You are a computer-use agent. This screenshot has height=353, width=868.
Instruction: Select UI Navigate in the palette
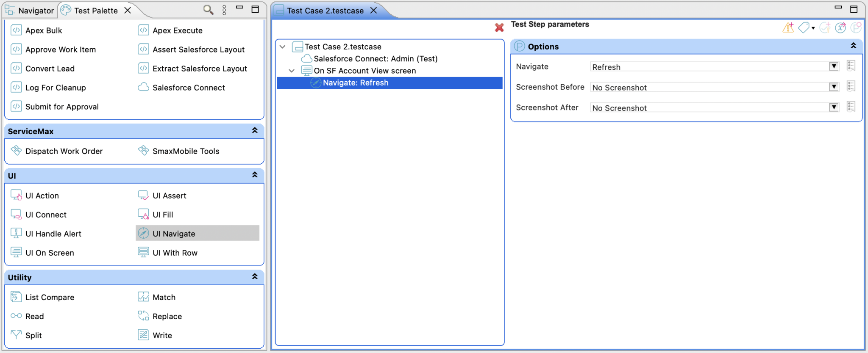198,233
